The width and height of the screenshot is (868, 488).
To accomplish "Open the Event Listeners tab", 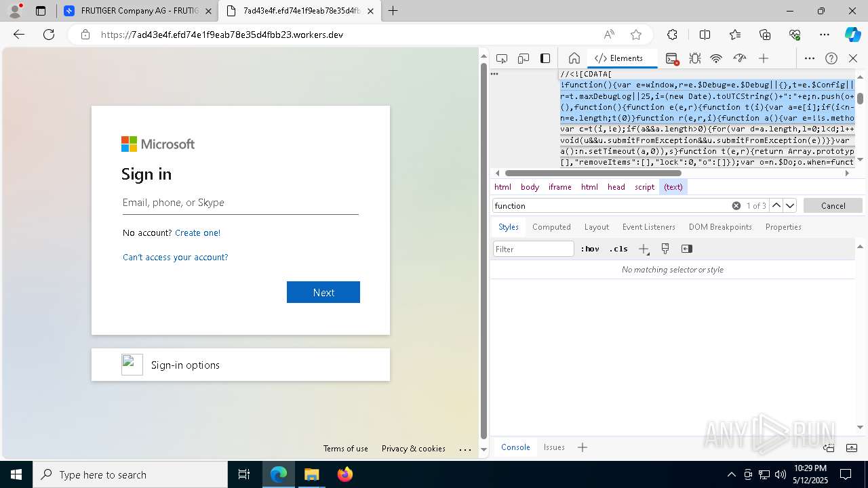I will pos(648,227).
